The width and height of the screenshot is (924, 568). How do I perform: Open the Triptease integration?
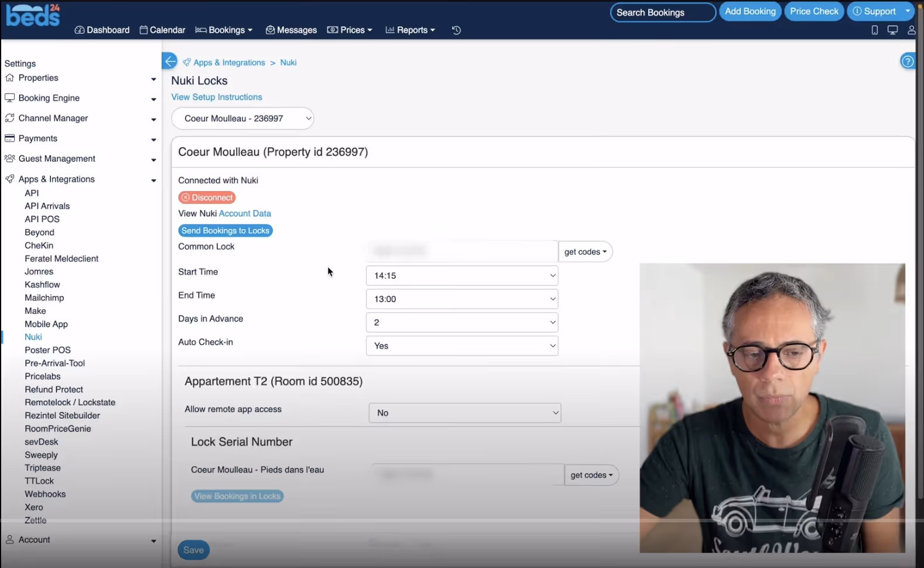[x=43, y=468]
